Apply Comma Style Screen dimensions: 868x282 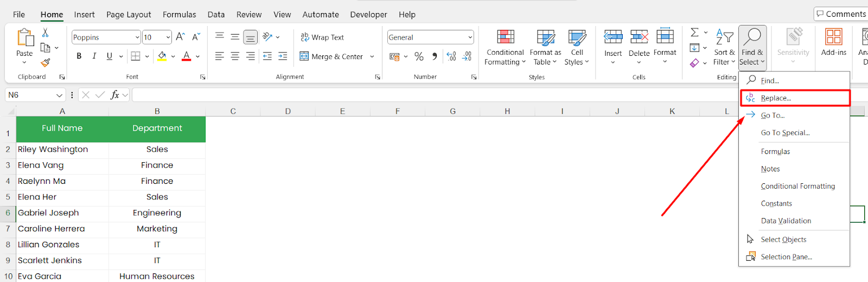(435, 56)
